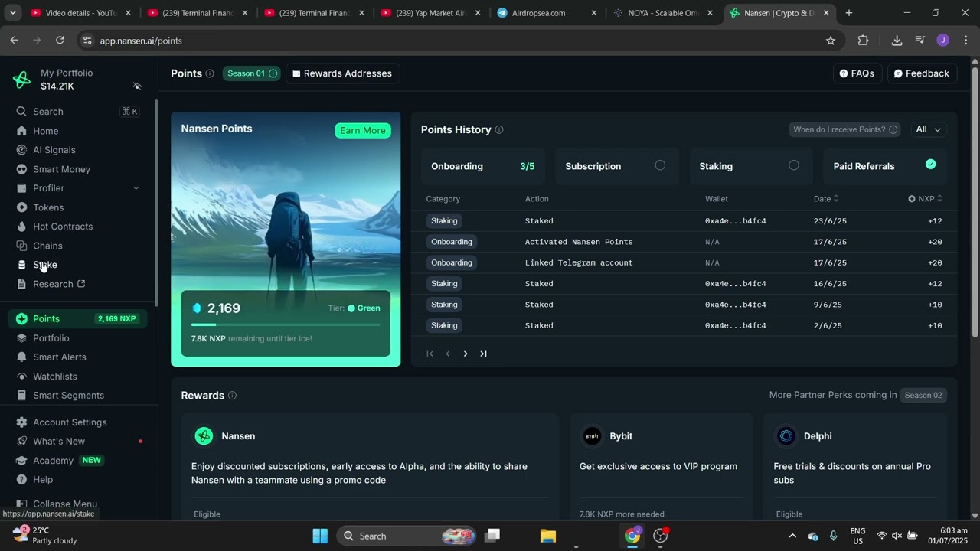Toggle the Staking filter circle
The height and width of the screenshot is (551, 980).
(794, 165)
